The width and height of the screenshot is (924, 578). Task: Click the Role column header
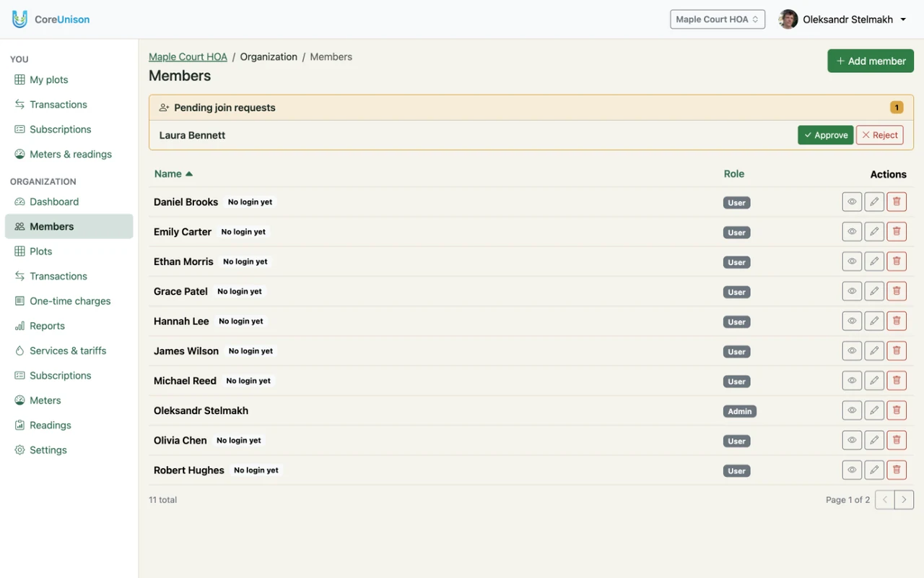[734, 174]
